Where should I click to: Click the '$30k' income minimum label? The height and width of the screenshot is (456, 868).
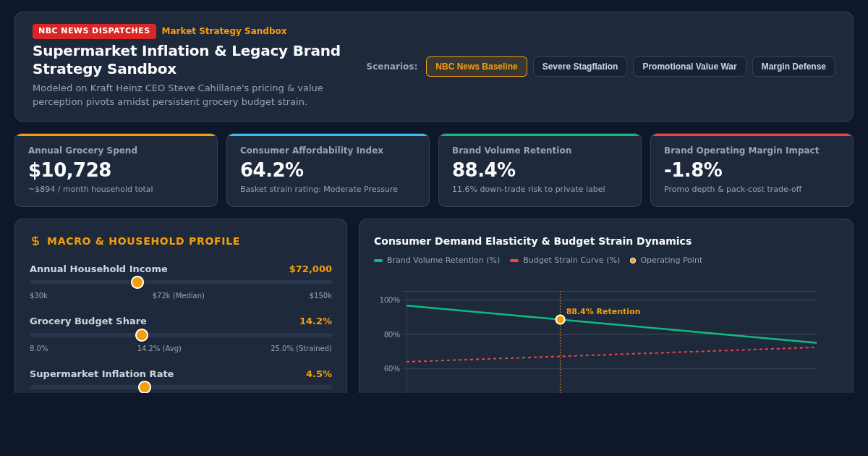38,296
